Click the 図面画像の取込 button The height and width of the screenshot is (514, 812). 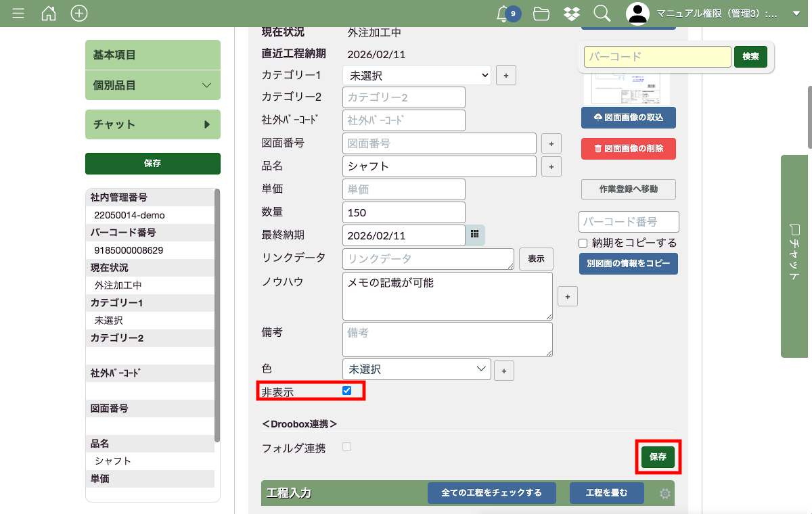[628, 117]
